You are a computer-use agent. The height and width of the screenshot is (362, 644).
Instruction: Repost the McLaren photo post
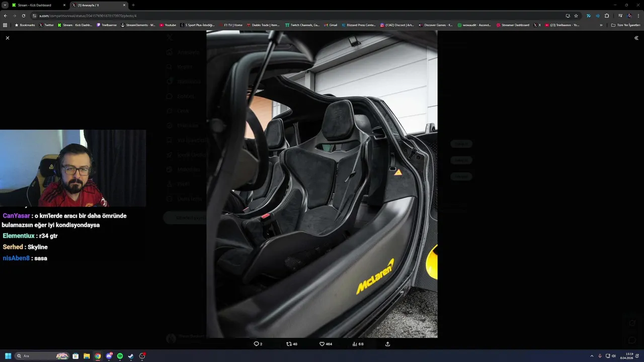tap(291, 344)
